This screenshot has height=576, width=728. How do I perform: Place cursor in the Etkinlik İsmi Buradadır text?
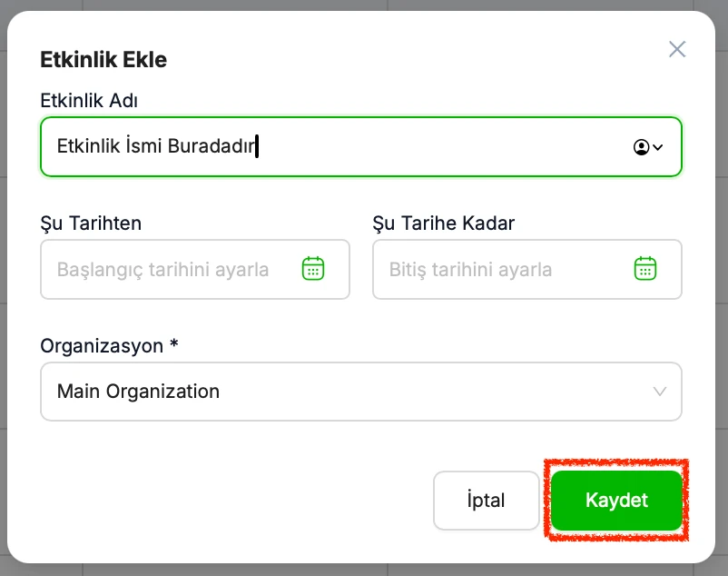click(156, 146)
